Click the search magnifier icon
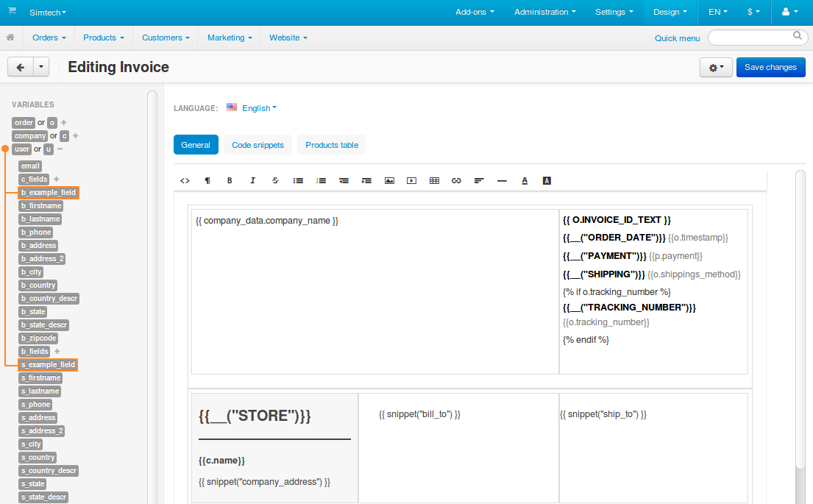This screenshot has width=813, height=504. (798, 36)
